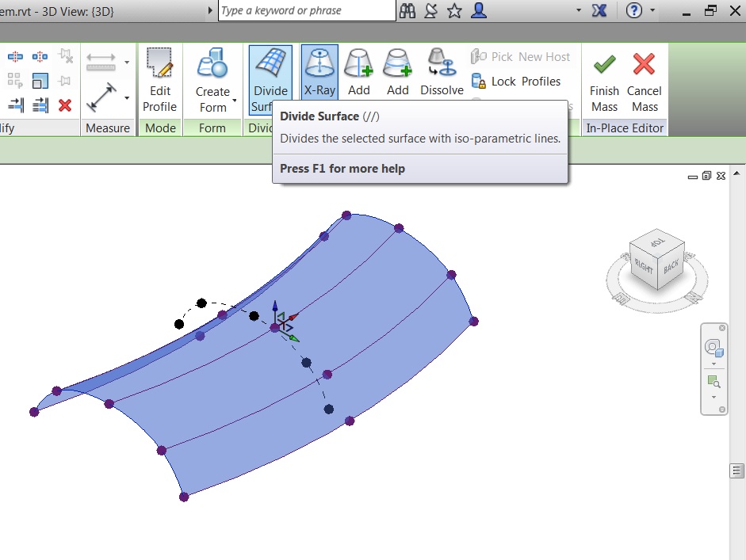Click the Favorites star in InfoCenter

point(453,11)
